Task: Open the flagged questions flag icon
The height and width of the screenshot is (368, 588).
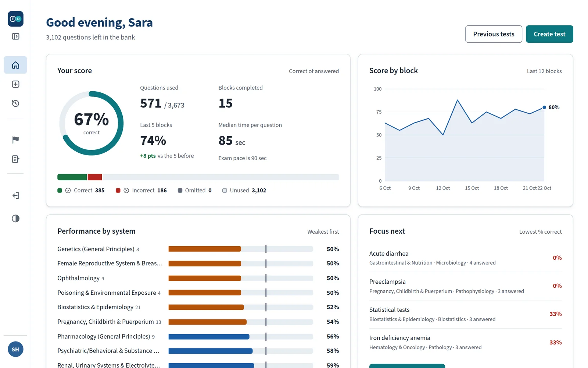Action: (15, 140)
